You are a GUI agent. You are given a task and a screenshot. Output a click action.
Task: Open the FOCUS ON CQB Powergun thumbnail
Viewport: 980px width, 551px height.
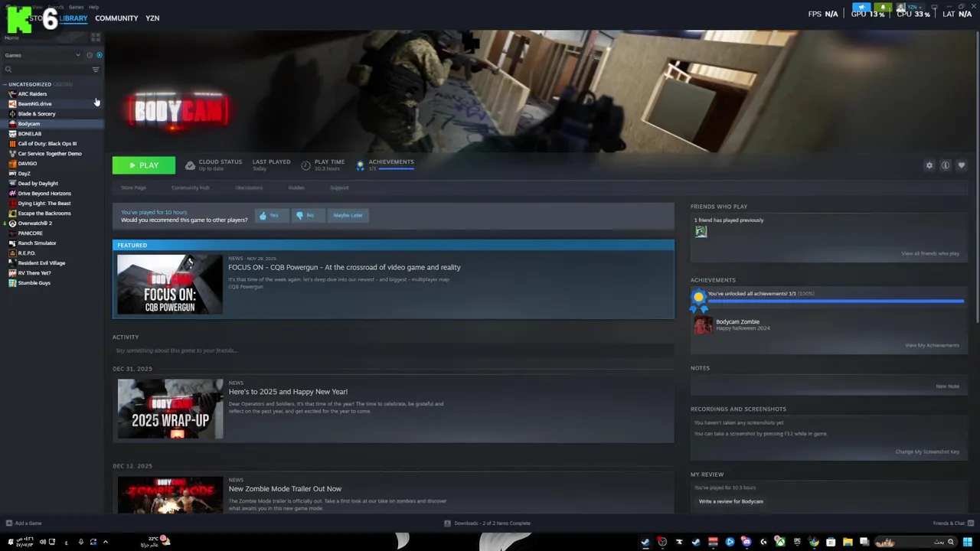click(x=170, y=285)
